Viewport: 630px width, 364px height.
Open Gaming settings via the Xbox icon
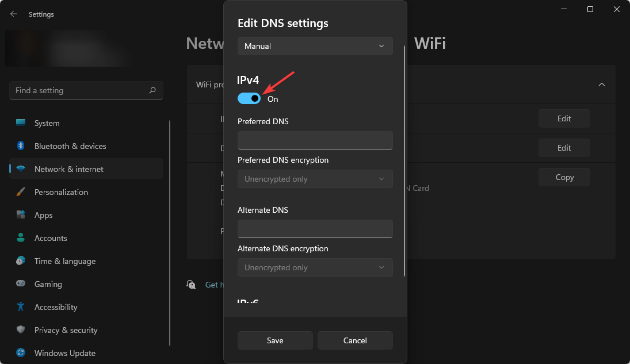pyautogui.click(x=21, y=283)
